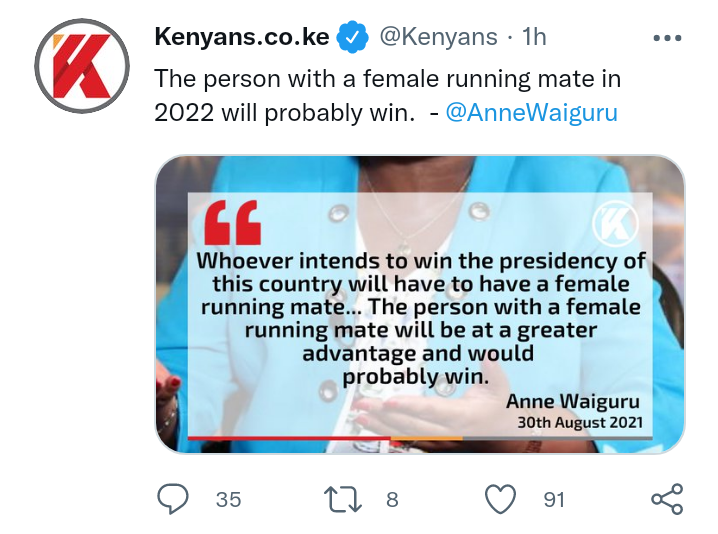
Task: Click the red progress bar under quote
Action: pyautogui.click(x=289, y=438)
